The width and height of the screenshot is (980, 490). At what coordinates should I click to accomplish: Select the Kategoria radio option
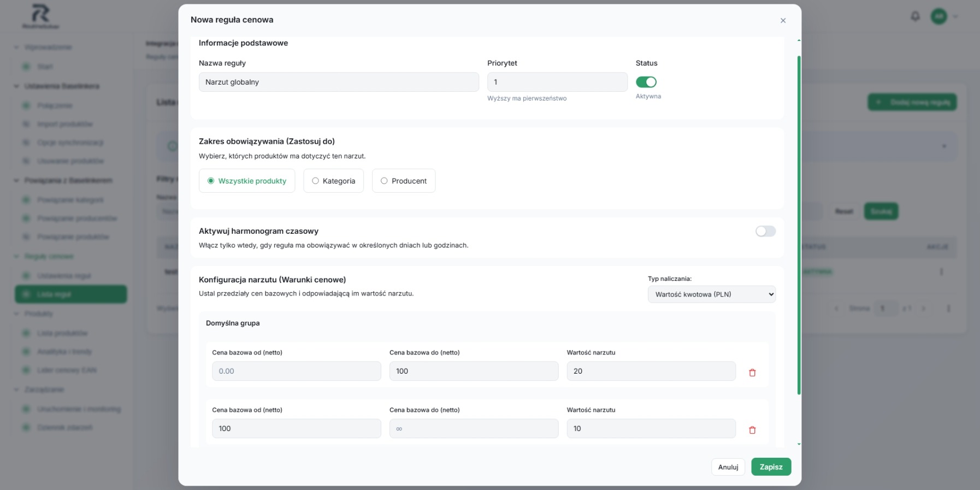tap(333, 181)
